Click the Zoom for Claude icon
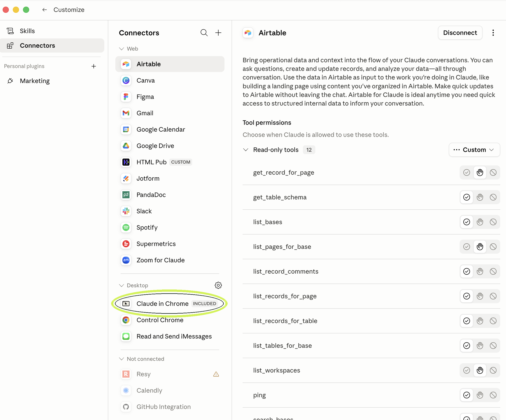This screenshot has height=420, width=506. click(x=126, y=260)
